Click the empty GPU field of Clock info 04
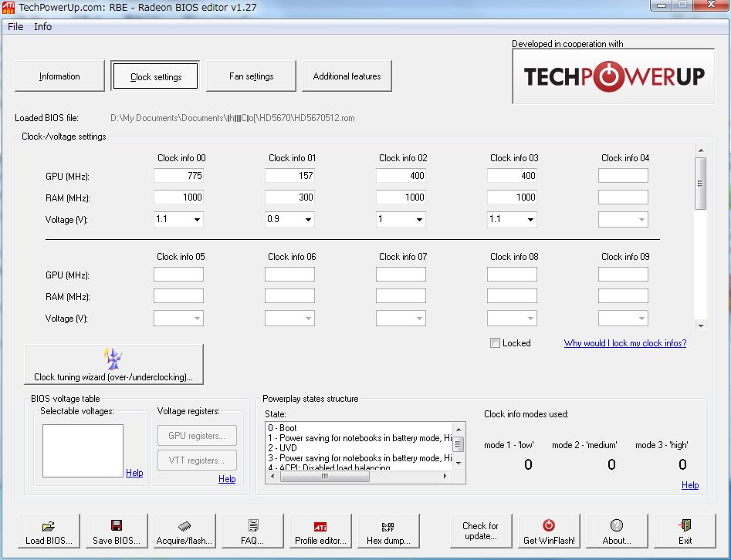The height and width of the screenshot is (560, 731). pyautogui.click(x=623, y=176)
